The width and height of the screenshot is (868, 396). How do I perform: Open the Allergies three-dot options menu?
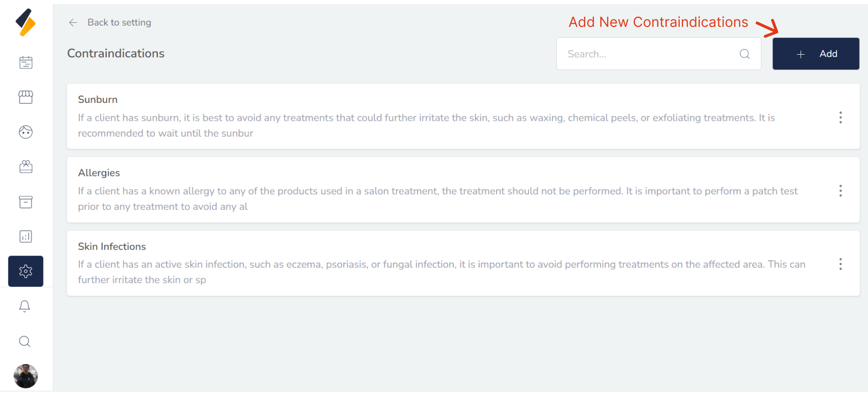(841, 190)
